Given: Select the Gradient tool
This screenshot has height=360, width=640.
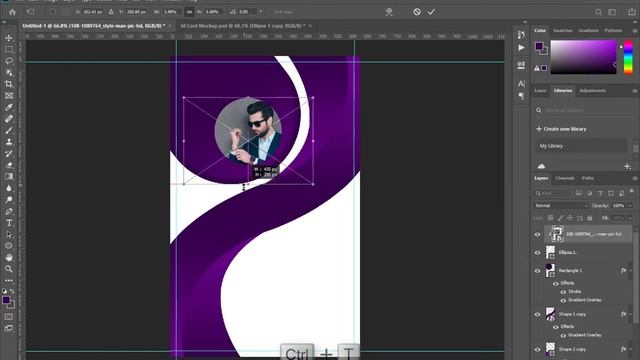Looking at the screenshot, I should (9, 177).
